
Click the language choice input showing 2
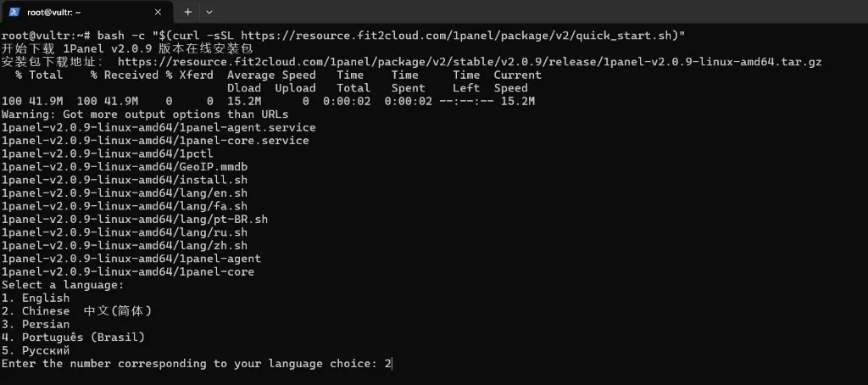(x=388, y=364)
